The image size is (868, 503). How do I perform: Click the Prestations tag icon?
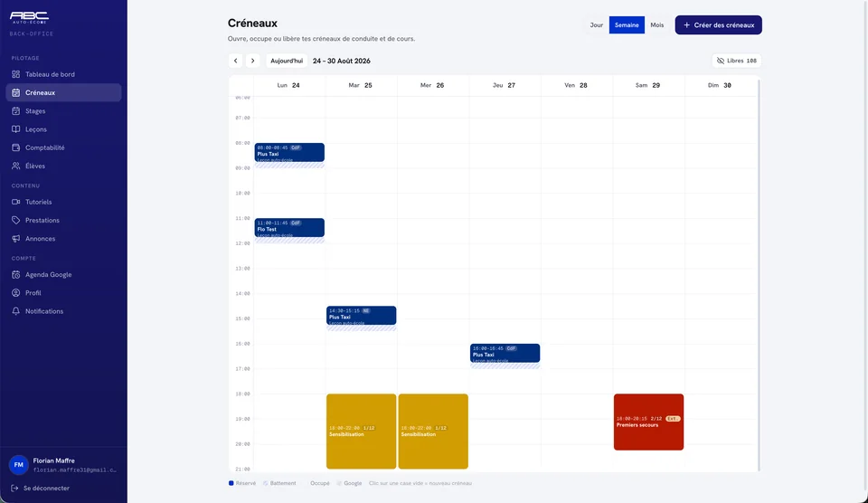click(16, 220)
